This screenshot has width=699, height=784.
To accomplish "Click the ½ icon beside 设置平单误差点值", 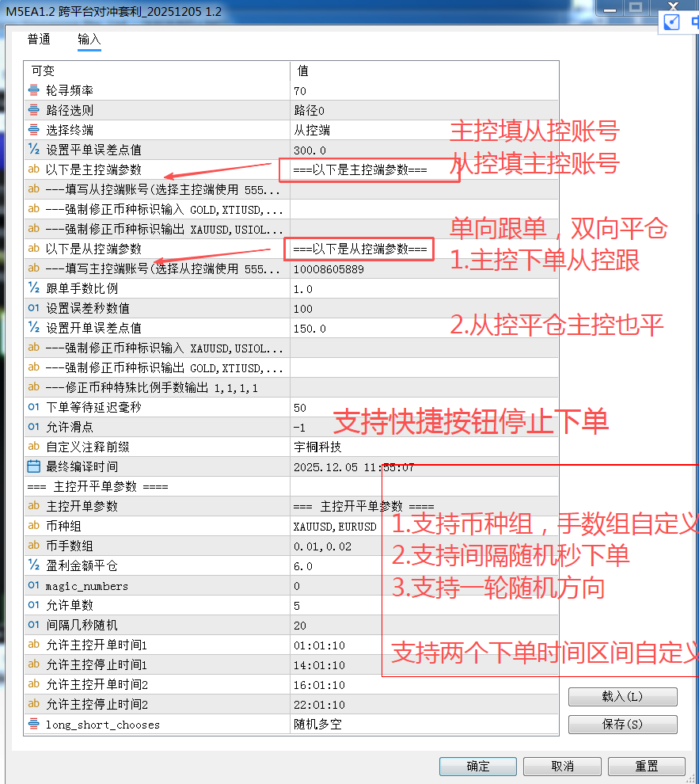I will point(32,149).
